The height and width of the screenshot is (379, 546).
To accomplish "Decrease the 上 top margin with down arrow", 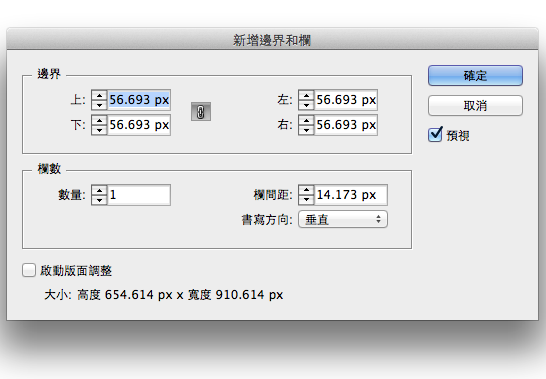I will 100,105.
